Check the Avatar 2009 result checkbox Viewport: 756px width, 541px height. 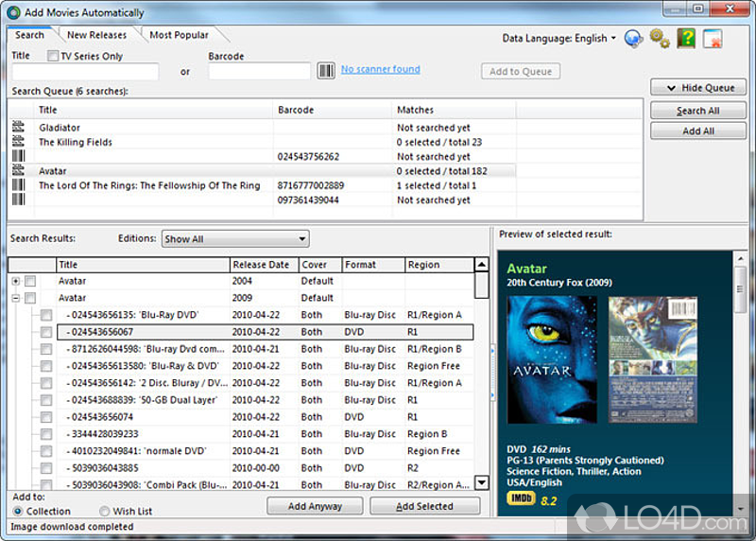pyautogui.click(x=30, y=298)
